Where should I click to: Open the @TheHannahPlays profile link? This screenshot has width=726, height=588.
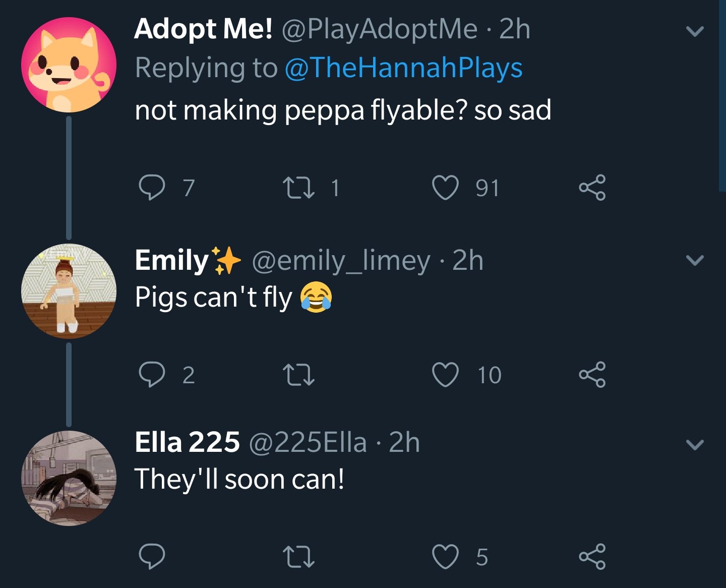pyautogui.click(x=403, y=68)
